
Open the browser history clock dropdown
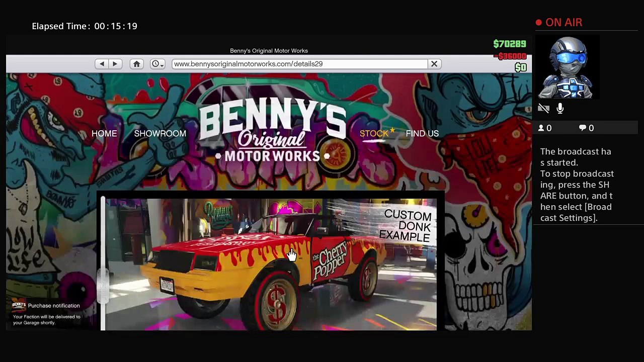tap(157, 64)
